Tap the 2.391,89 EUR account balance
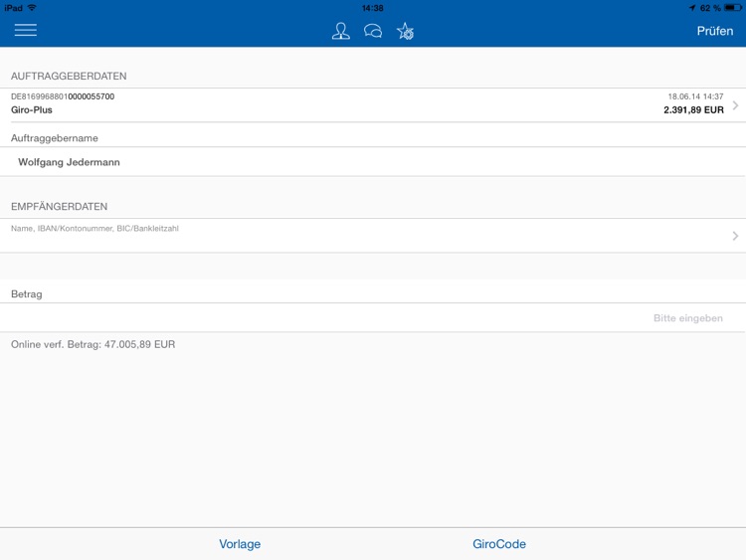 tap(693, 110)
